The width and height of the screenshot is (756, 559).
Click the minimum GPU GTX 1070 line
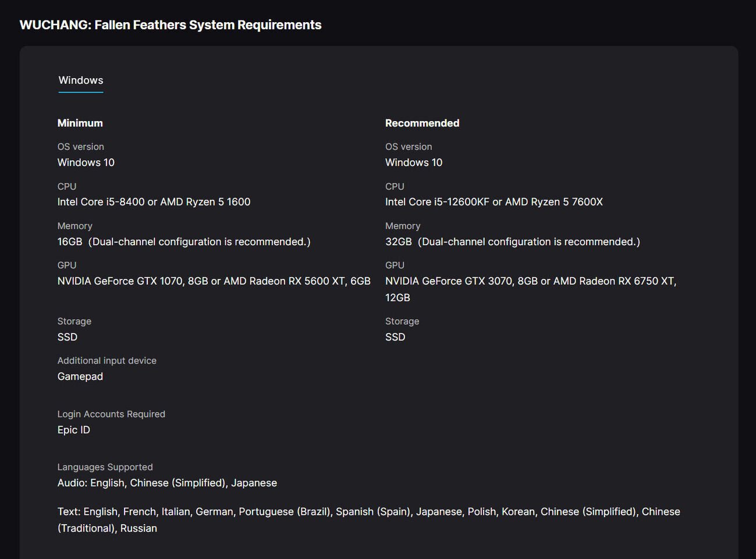click(x=214, y=281)
